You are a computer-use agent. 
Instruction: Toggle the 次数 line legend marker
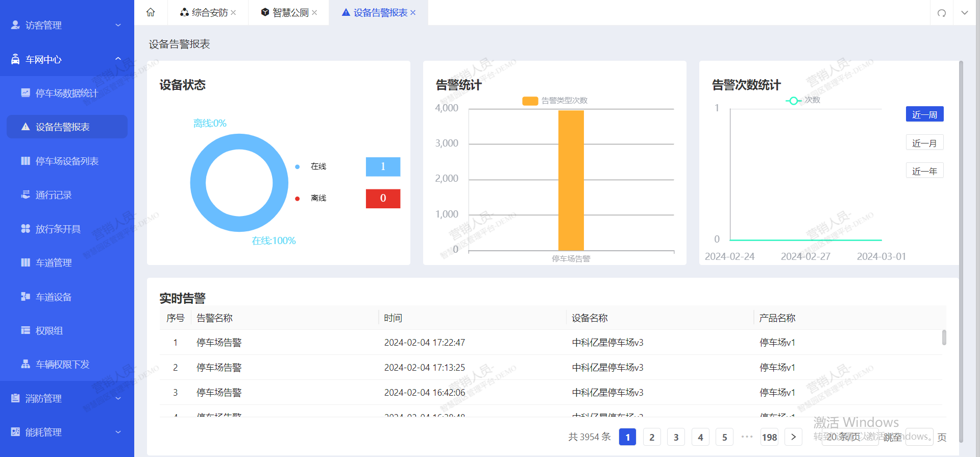click(x=793, y=101)
